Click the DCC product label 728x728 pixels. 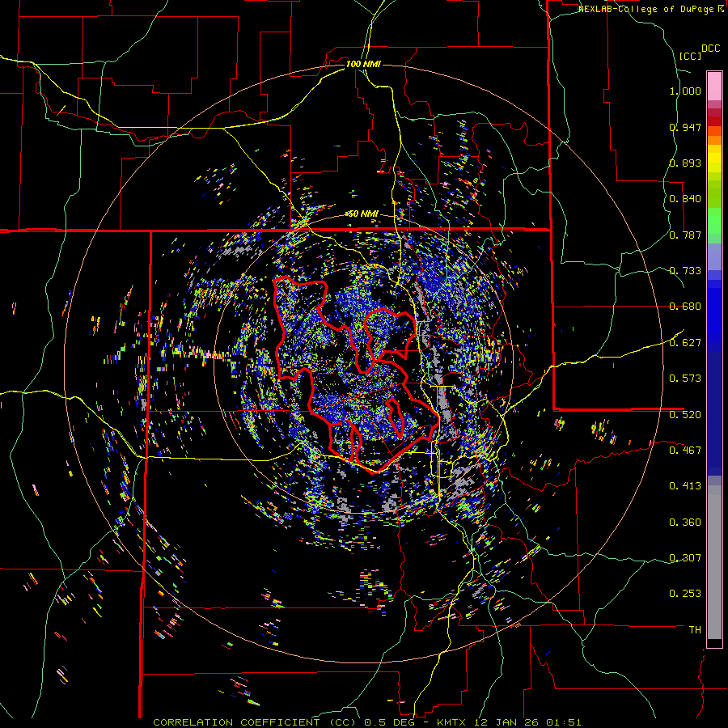pos(710,49)
